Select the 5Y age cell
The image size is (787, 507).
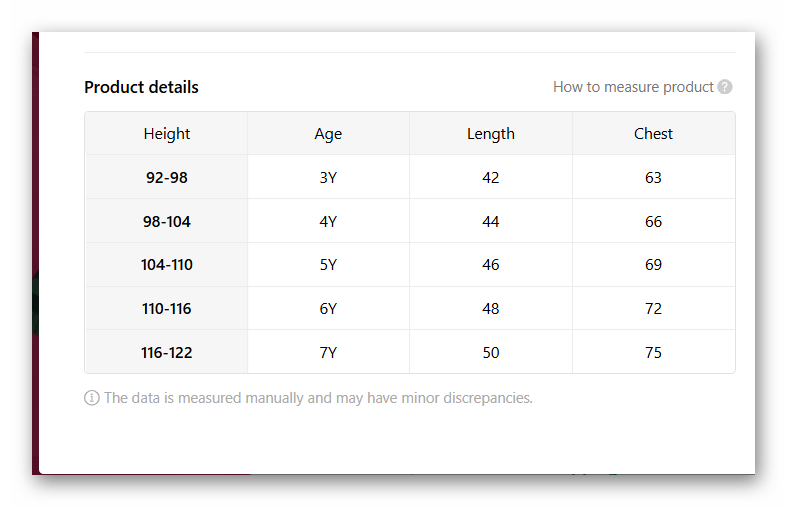point(328,265)
